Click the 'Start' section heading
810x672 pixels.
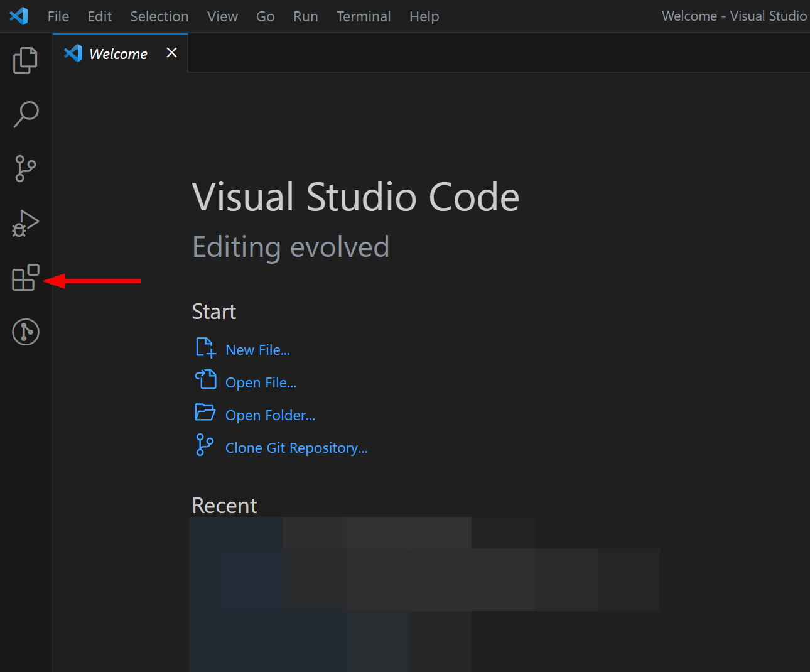pos(214,312)
